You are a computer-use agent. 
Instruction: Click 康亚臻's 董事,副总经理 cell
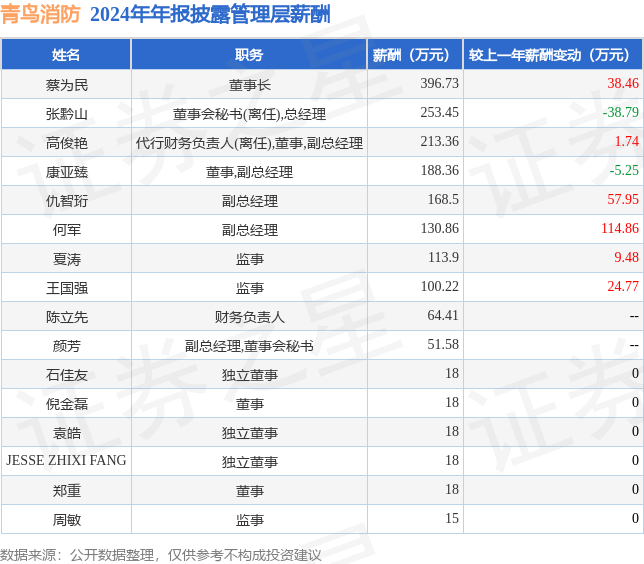[x=249, y=172]
